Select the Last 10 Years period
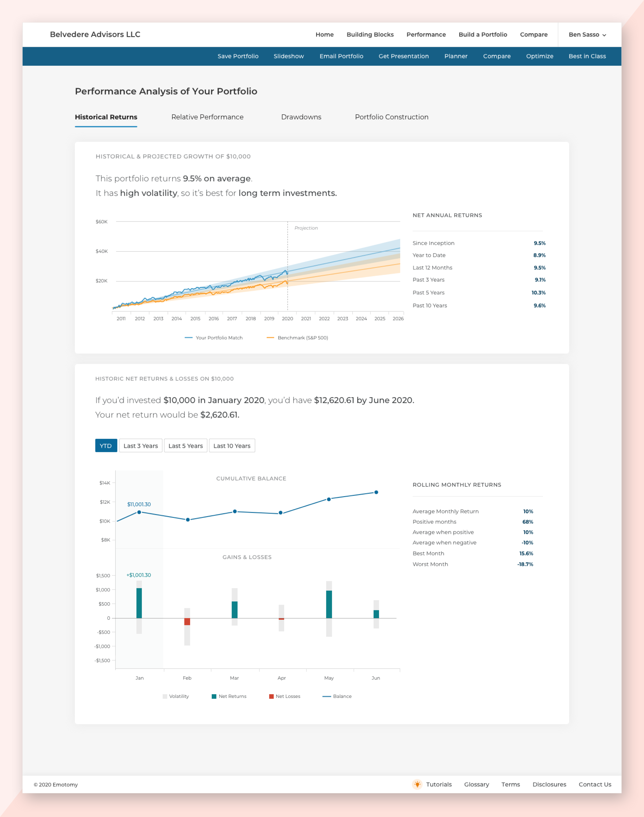Viewport: 644px width, 817px height. pyautogui.click(x=231, y=446)
